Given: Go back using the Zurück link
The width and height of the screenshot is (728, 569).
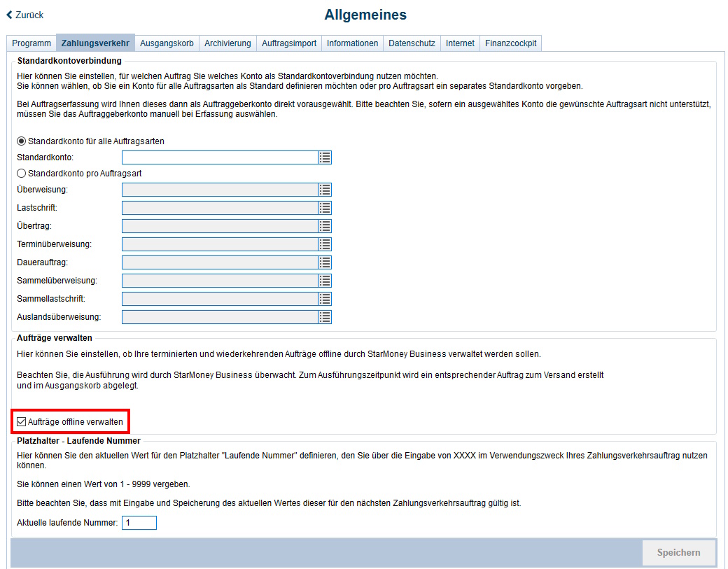Looking at the screenshot, I should 25,15.
